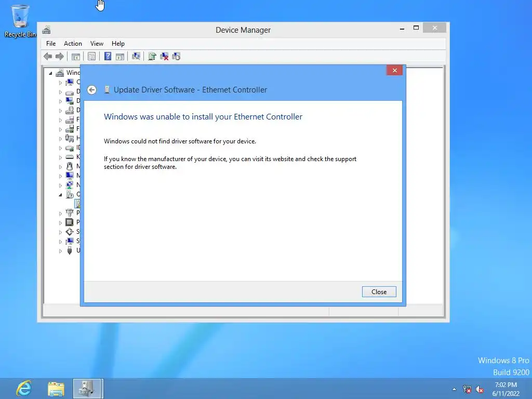Select the Human Interface Devices category icon
This screenshot has width=532, height=399.
click(70, 138)
